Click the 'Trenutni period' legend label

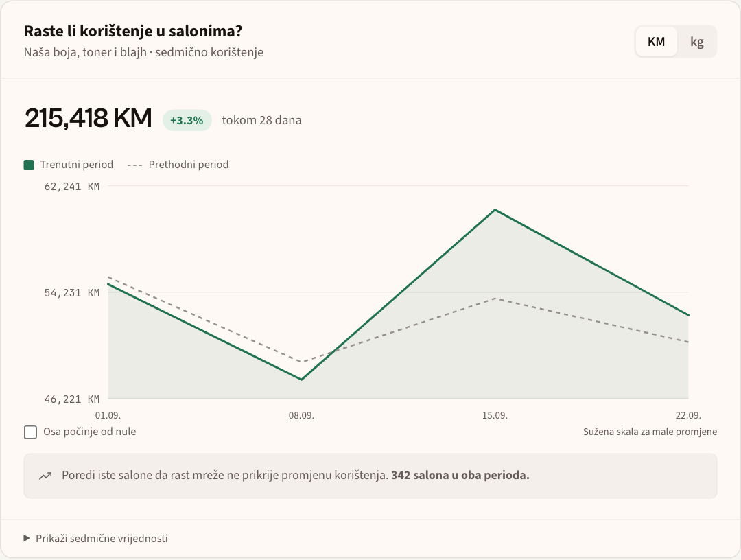pyautogui.click(x=77, y=165)
